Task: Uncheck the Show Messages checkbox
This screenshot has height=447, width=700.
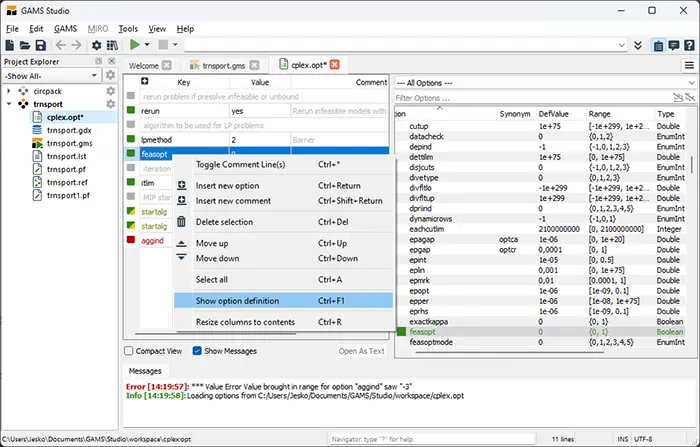Action: tap(196, 351)
